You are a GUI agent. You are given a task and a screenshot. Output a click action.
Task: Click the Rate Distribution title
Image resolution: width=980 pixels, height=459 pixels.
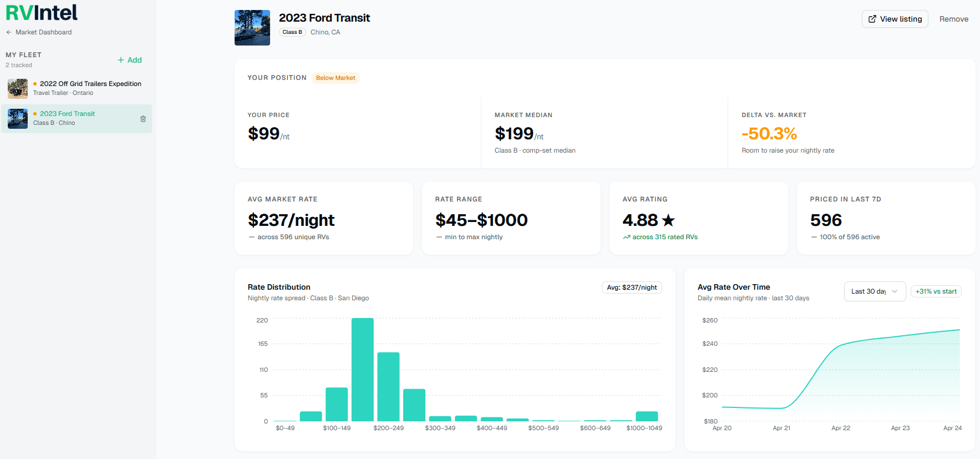click(279, 287)
